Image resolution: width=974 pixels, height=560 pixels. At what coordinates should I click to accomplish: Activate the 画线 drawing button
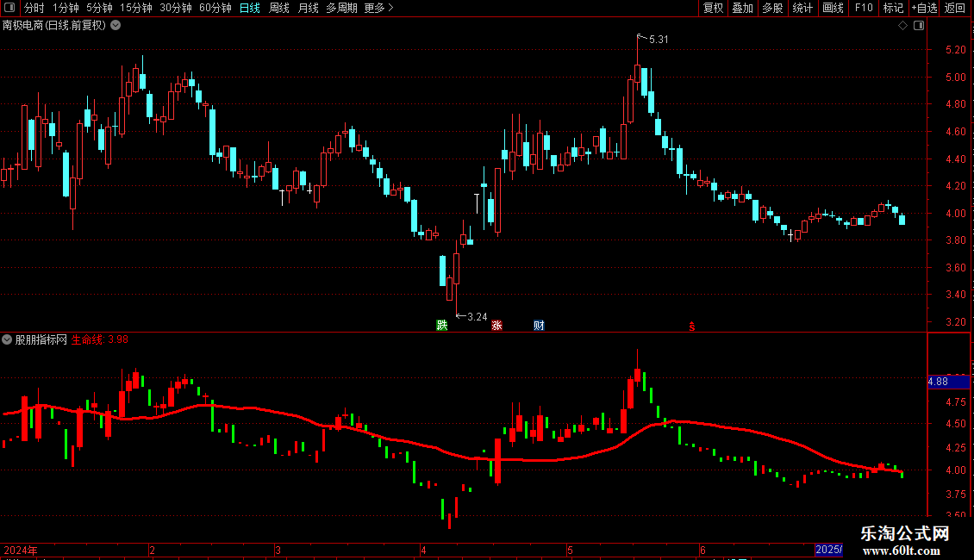(x=833, y=8)
